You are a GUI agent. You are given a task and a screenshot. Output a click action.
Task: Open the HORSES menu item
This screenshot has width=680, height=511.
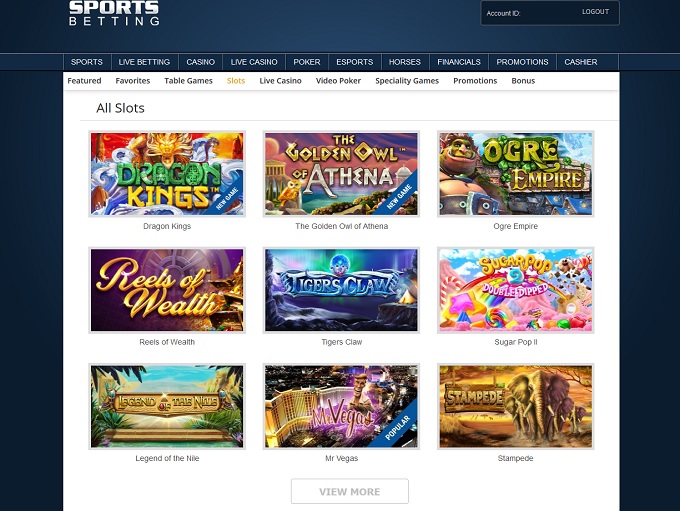[405, 62]
